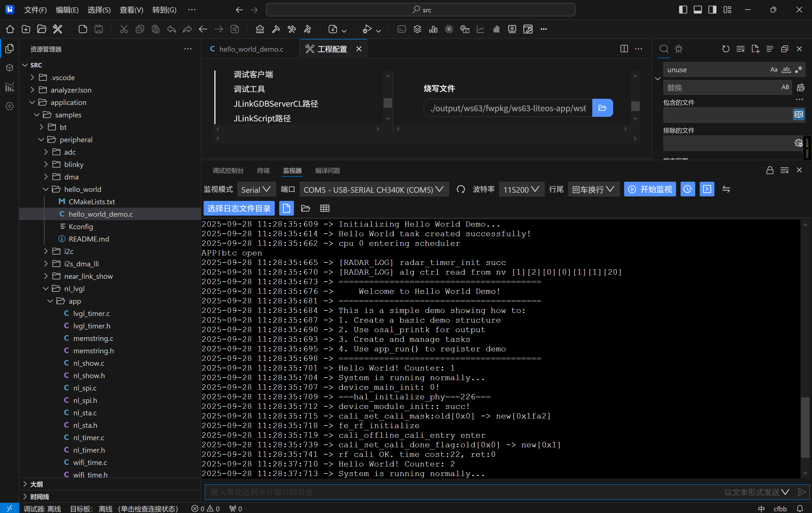812x513 pixels.
Task: Click the 开始监视 button
Action: 650,189
